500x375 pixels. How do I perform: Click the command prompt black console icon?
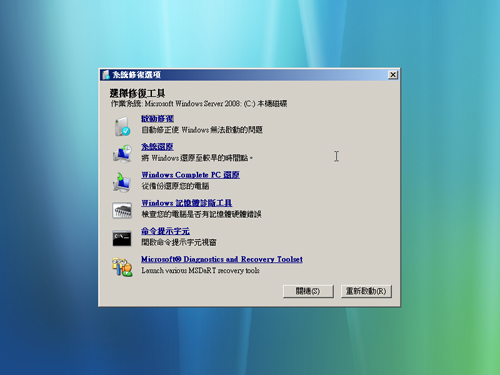click(122, 238)
